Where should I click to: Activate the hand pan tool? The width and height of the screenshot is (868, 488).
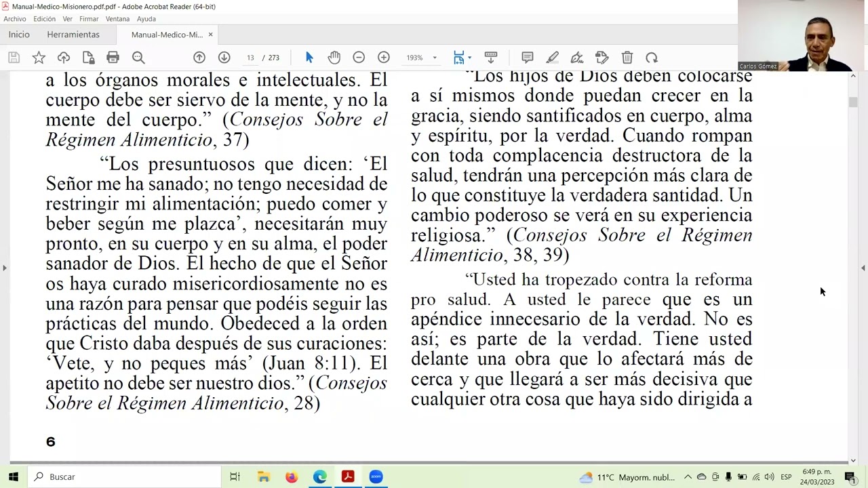334,58
